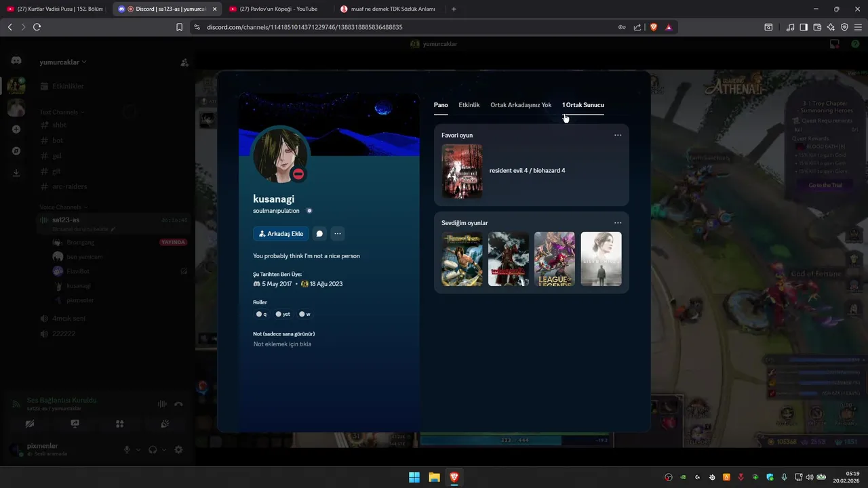Bookmark this page with the bookmark icon
Image resolution: width=868 pixels, height=488 pixels.
[179, 27]
